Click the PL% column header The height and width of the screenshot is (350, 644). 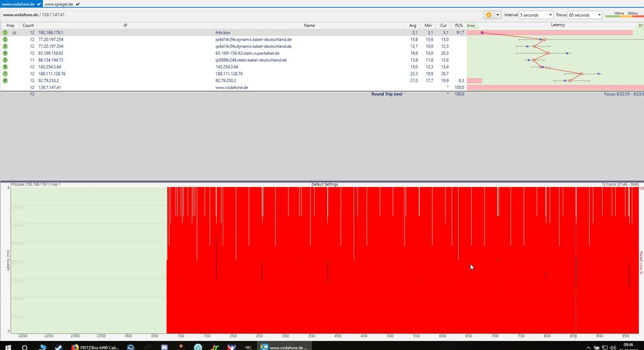458,25
